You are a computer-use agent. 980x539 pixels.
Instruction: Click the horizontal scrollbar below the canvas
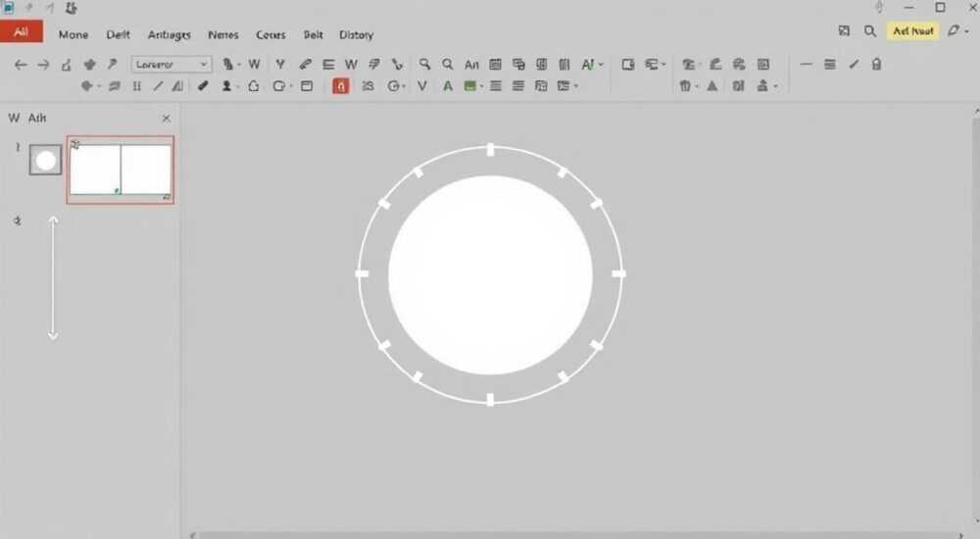point(578,535)
